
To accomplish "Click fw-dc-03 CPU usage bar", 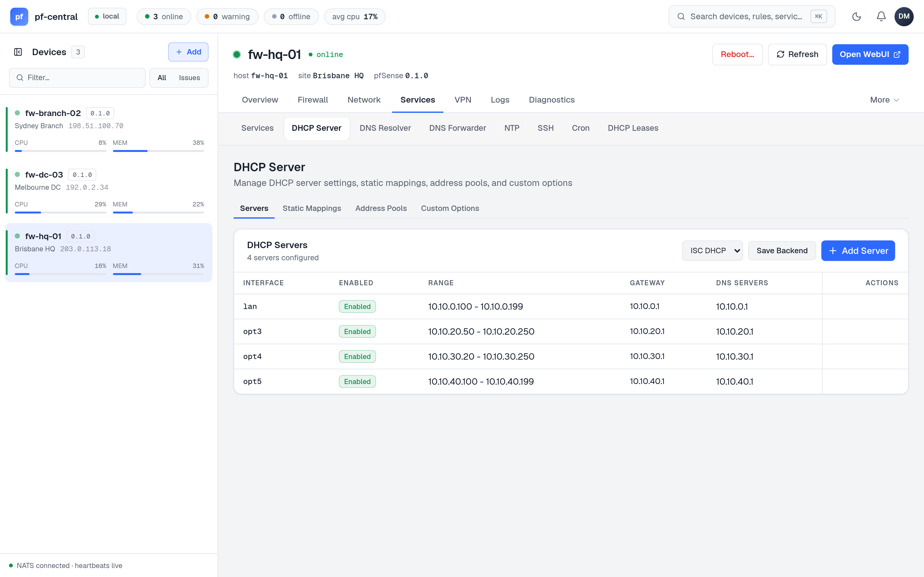I will point(60,213).
